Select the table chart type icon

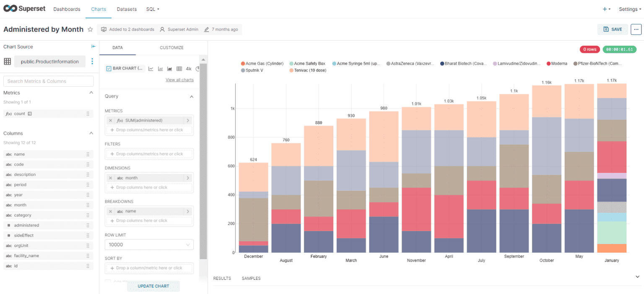tap(179, 68)
